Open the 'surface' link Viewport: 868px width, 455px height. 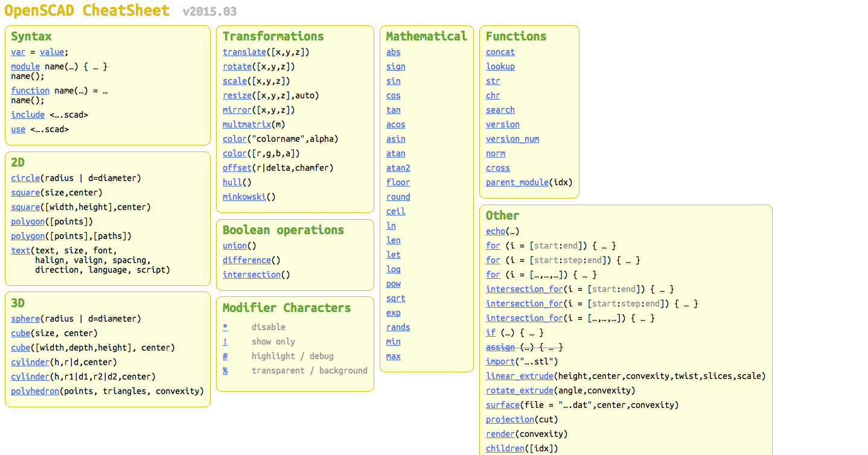coord(503,405)
